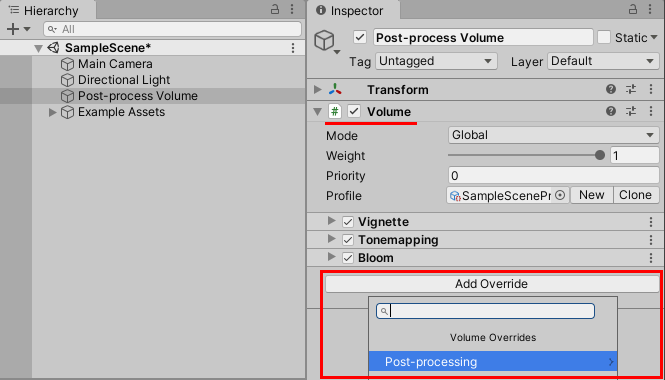Click the Weight slider handle
This screenshot has width=665, height=380.
point(599,155)
